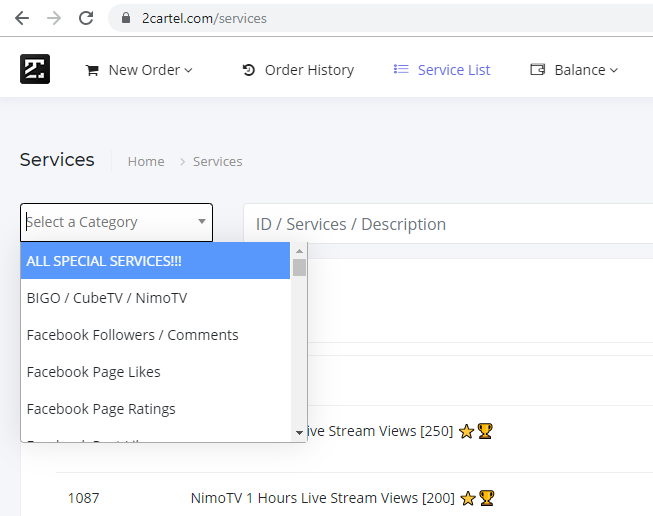This screenshot has height=516, width=653.
Task: Click the Select a Category dropdown arrow
Action: click(x=202, y=222)
